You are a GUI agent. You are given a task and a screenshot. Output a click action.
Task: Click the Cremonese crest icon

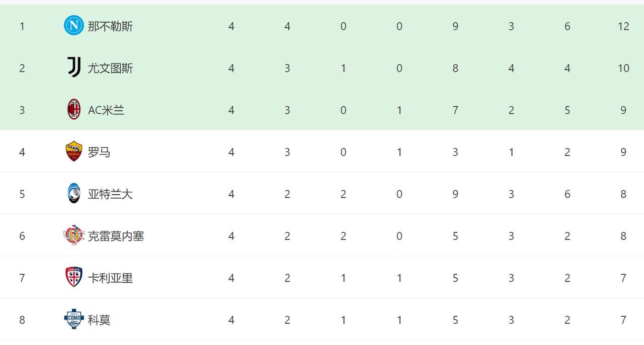click(74, 235)
